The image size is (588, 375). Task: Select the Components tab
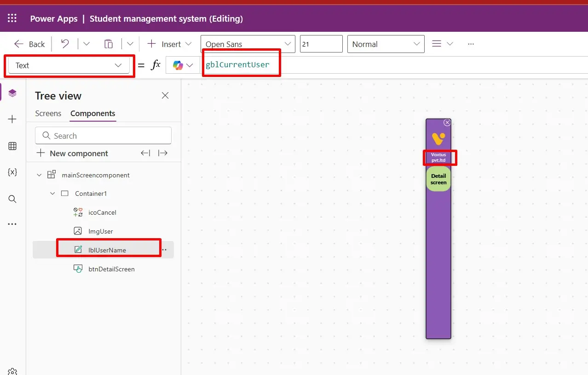(x=93, y=113)
